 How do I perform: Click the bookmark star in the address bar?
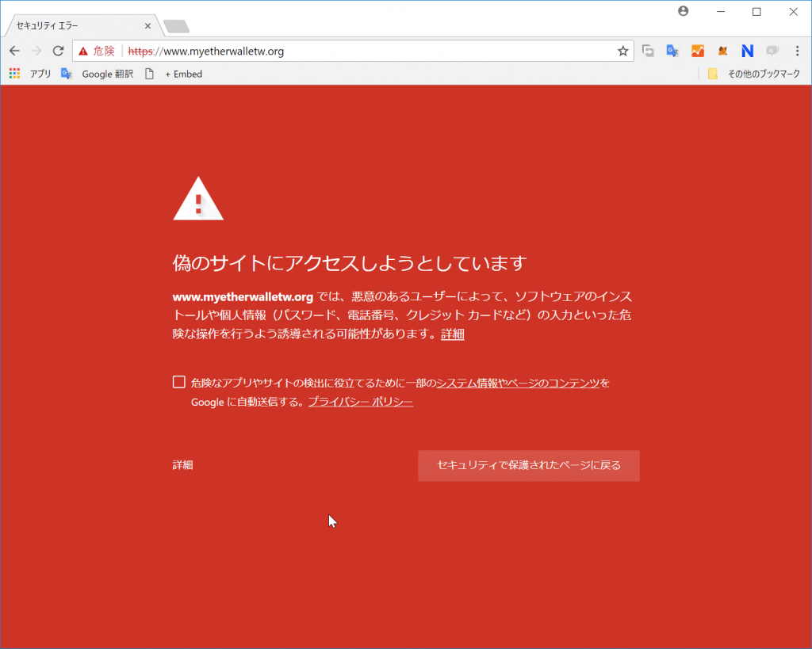pos(623,50)
